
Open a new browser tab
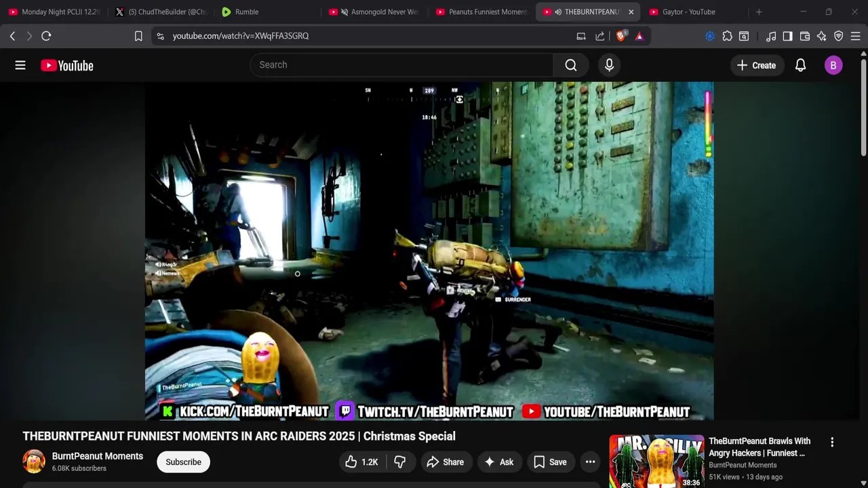tap(759, 12)
